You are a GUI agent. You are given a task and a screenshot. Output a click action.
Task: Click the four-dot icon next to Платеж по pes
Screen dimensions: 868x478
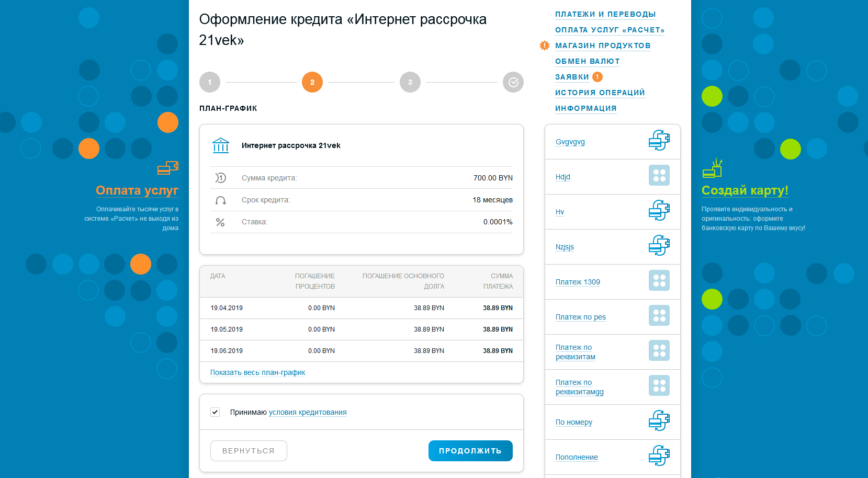point(659,315)
